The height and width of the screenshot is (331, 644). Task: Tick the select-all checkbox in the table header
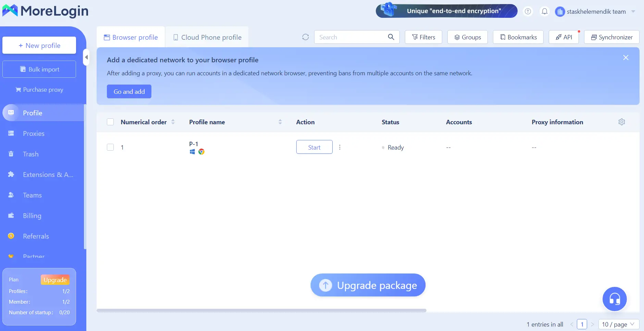tap(110, 122)
